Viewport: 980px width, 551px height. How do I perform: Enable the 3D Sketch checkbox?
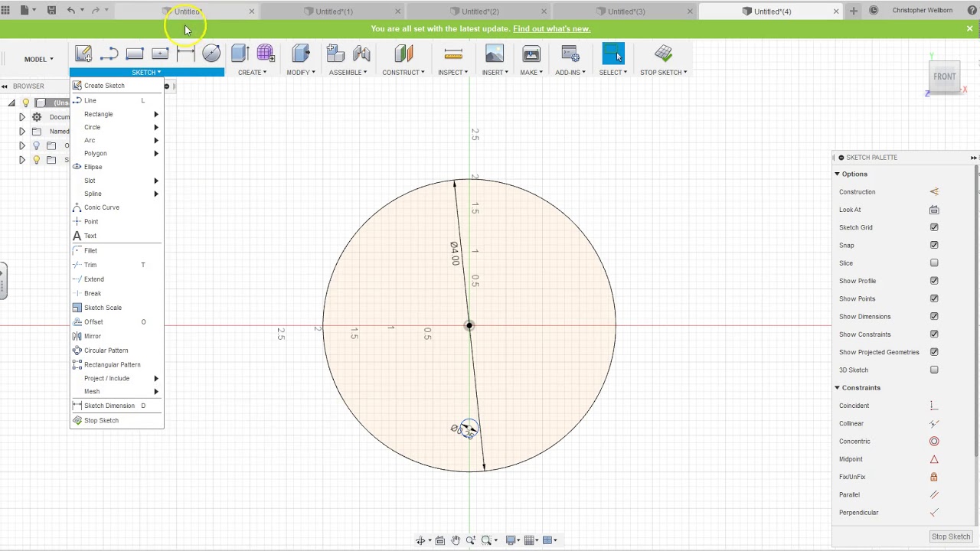coord(934,370)
